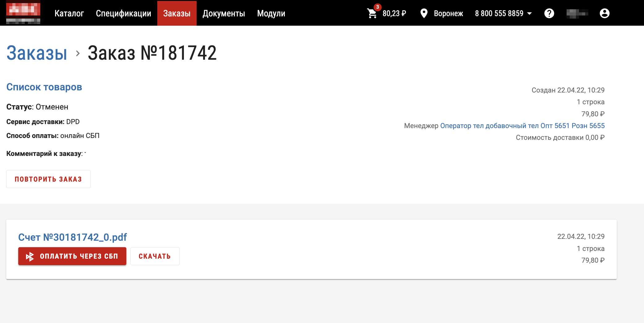Click Стоимость доставки 0,00 ₽ text
Image resolution: width=644 pixels, height=323 pixels.
point(560,137)
